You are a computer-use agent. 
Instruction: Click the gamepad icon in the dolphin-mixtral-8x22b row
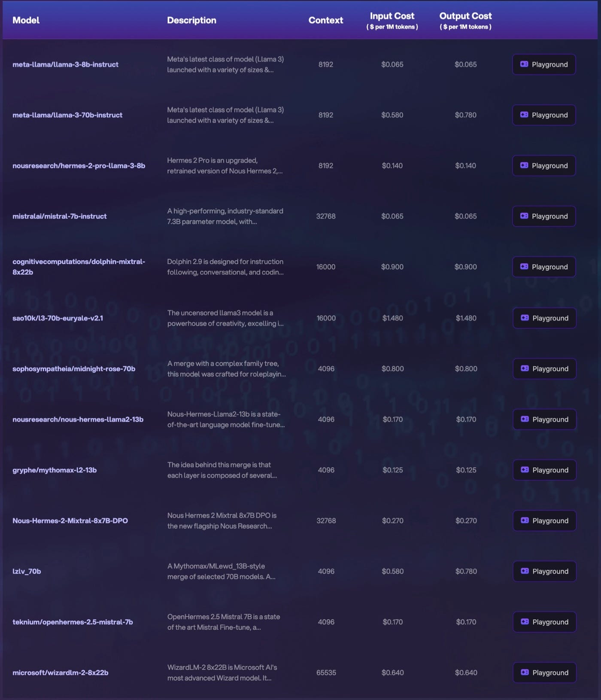coord(524,267)
